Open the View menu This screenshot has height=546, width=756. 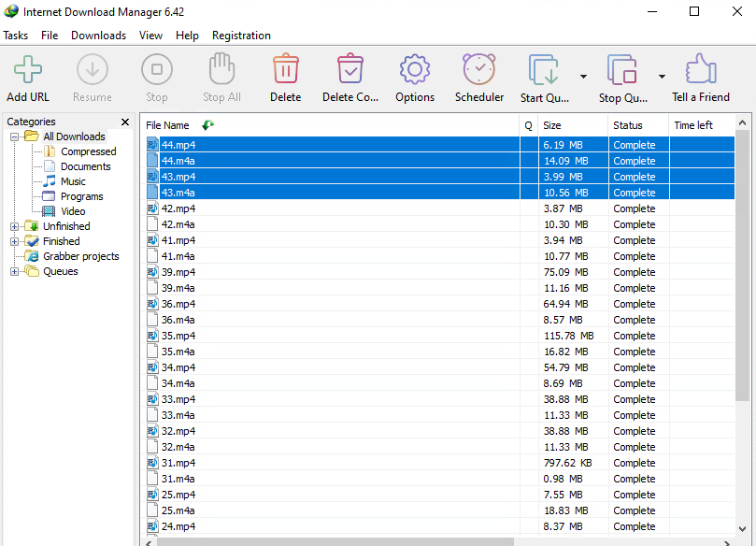click(x=150, y=36)
